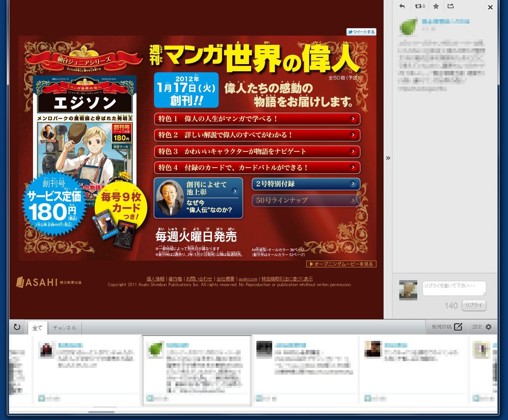Screen dimensions: 508x420
Task: Click arrow on 特色1 banner
Action: [x=353, y=119]
